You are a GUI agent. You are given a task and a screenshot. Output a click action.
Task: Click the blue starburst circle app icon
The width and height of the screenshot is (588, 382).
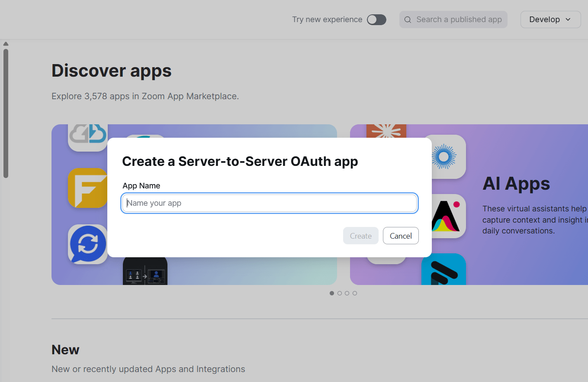445,157
